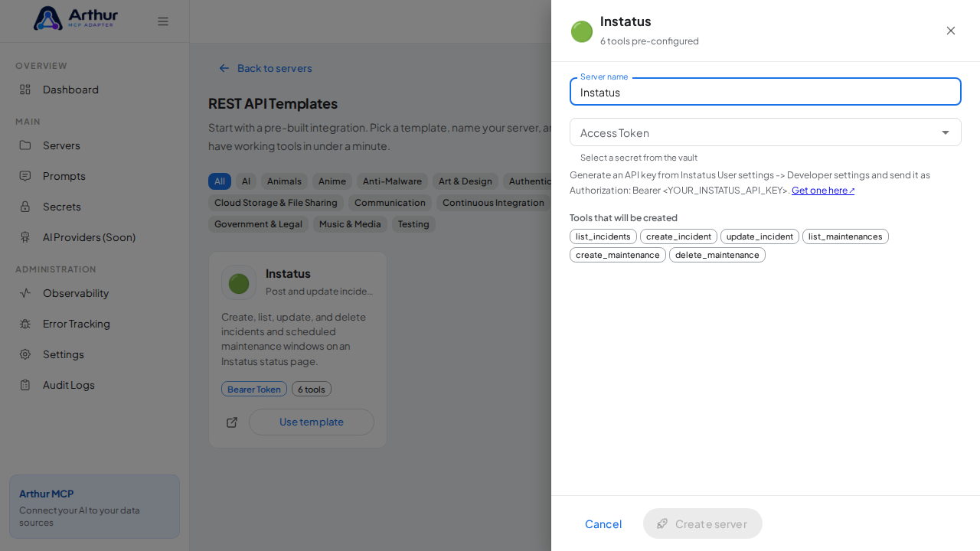Click the back arrow icon
Viewport: 980px width, 551px height.
(224, 68)
